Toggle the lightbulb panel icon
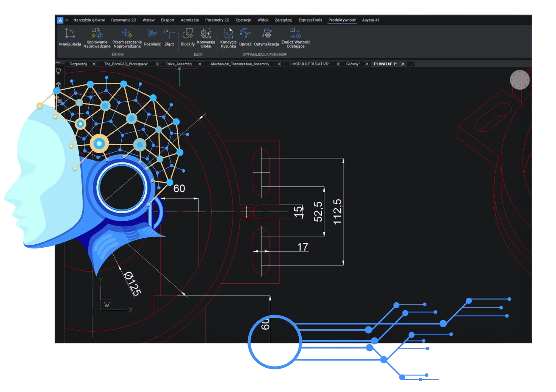 click(x=58, y=71)
